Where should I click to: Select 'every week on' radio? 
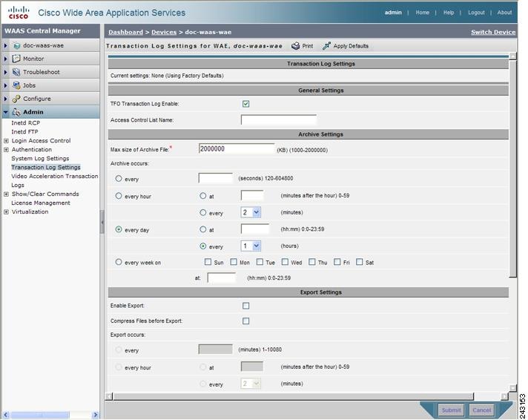[119, 262]
